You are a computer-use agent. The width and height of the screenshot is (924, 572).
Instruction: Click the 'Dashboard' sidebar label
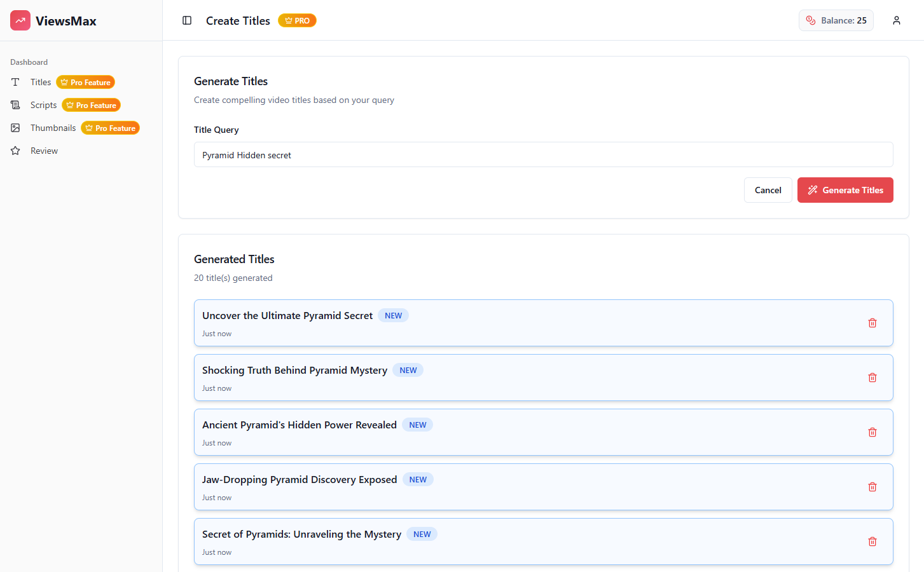[x=29, y=62]
